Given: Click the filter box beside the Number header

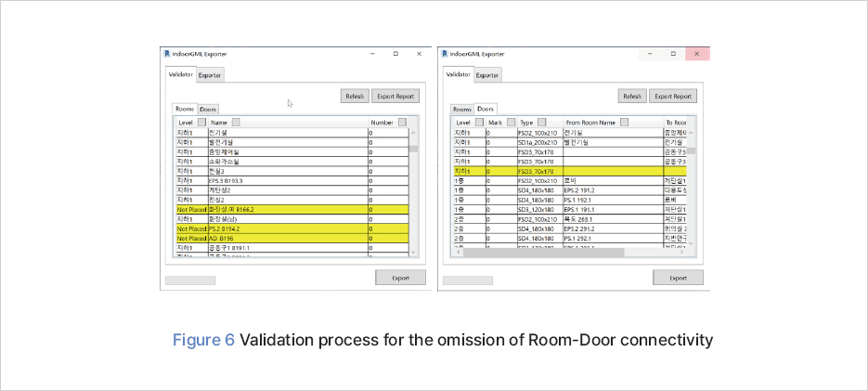Looking at the screenshot, I should (x=403, y=122).
